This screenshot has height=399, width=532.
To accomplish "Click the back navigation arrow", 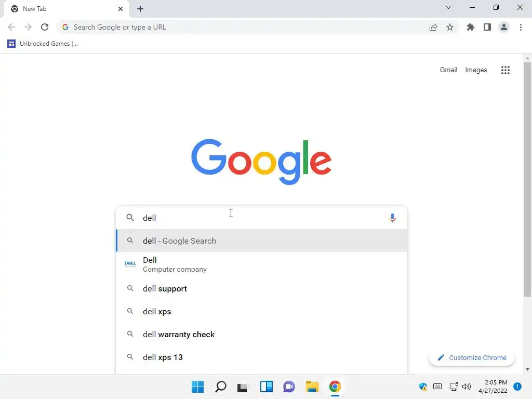I will [x=11, y=27].
